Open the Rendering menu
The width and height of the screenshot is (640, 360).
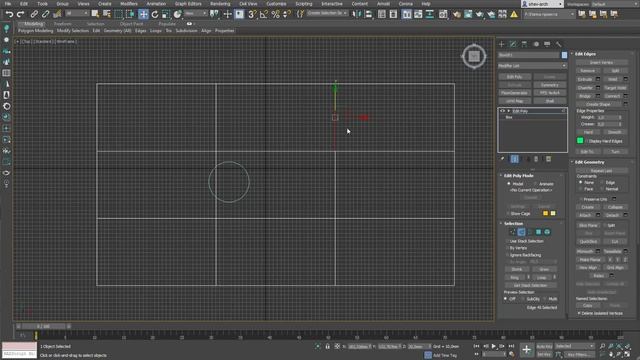pyautogui.click(x=220, y=4)
